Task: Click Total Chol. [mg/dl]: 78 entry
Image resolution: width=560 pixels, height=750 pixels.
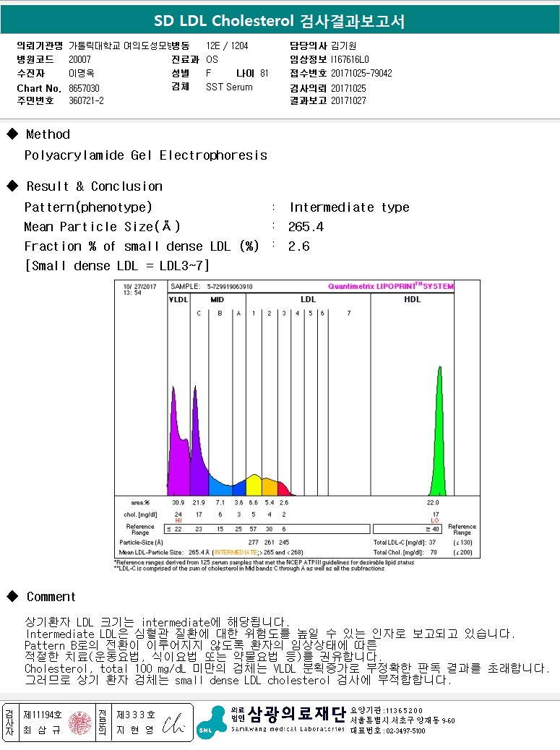Action: [406, 553]
